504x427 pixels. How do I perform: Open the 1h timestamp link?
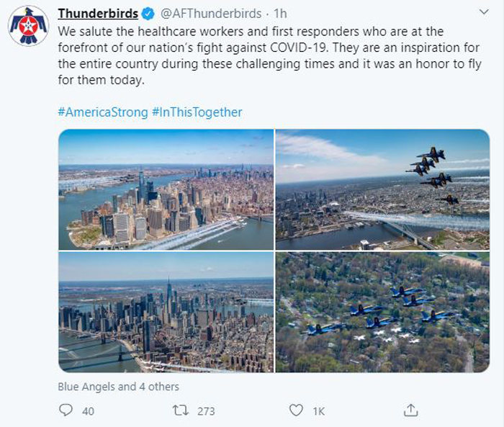tap(280, 14)
